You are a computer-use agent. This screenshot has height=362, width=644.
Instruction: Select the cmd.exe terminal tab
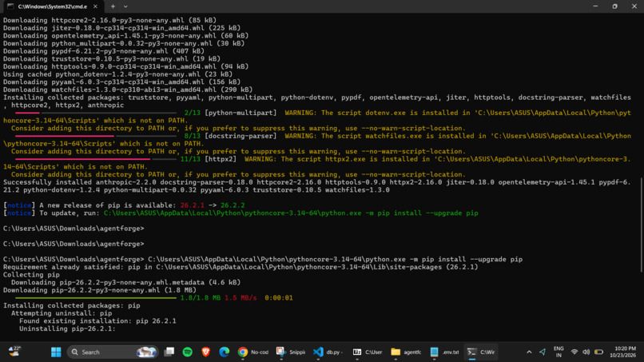coord(53,6)
